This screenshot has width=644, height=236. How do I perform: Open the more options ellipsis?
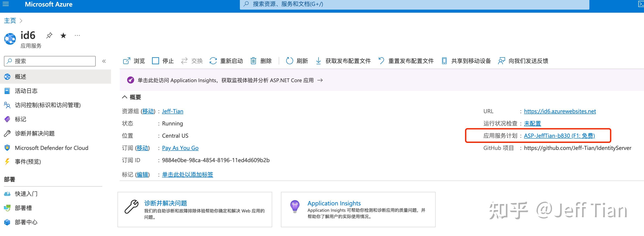click(x=77, y=35)
